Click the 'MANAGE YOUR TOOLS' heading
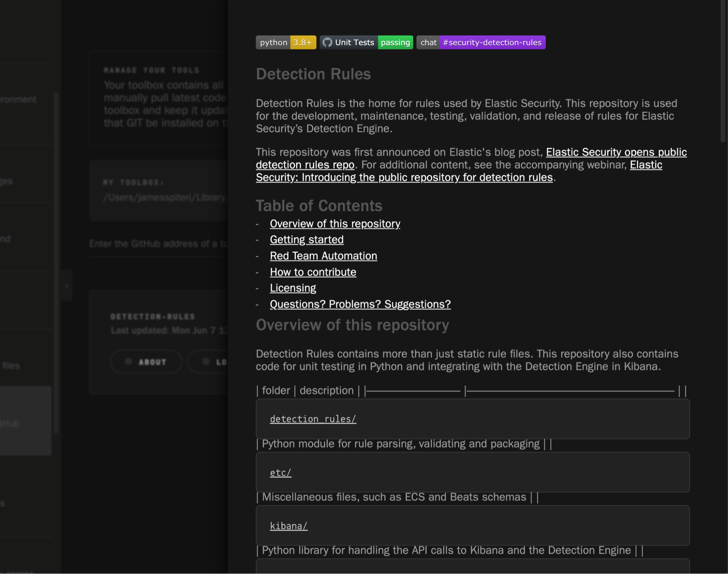 click(151, 70)
